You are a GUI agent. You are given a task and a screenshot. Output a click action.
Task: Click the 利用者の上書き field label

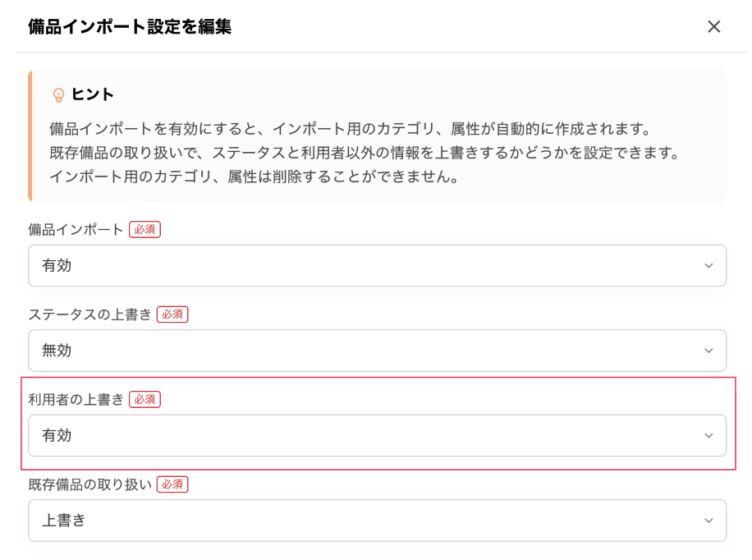coord(76,400)
